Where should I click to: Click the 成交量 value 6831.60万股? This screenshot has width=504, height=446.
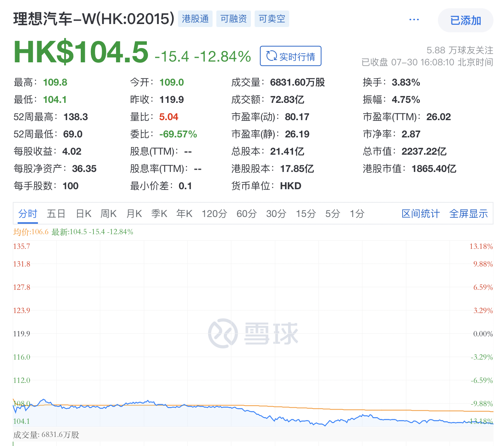point(297,82)
